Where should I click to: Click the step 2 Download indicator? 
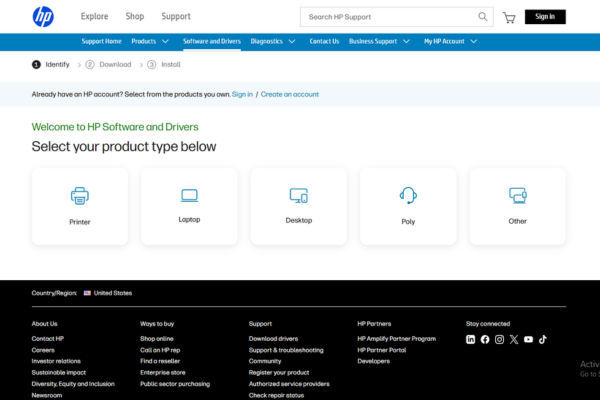point(108,65)
